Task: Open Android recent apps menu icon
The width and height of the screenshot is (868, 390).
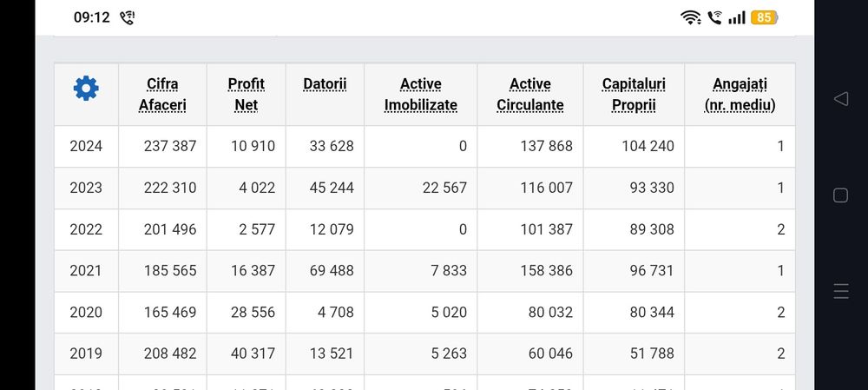Action: coord(840,291)
